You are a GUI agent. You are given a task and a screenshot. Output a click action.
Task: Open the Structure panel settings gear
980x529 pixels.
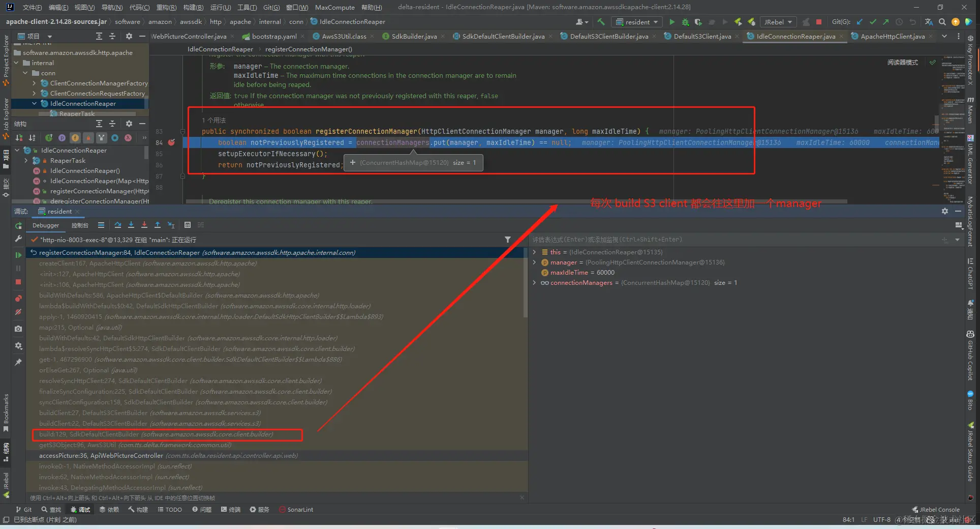pyautogui.click(x=129, y=124)
